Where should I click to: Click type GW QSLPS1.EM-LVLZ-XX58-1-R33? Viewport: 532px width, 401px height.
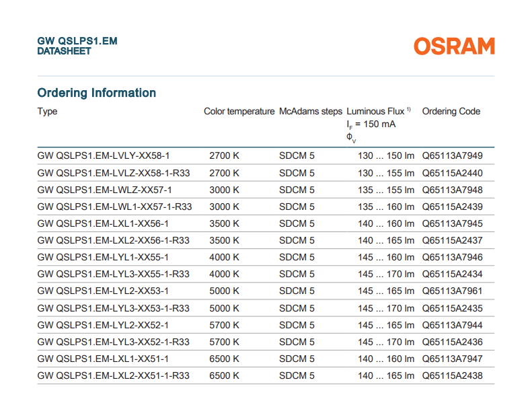coord(114,173)
